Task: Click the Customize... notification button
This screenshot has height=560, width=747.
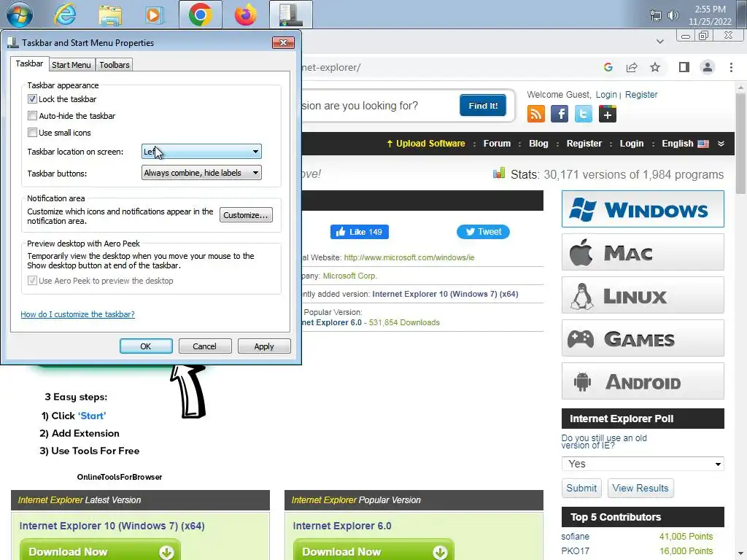Action: pyautogui.click(x=246, y=215)
